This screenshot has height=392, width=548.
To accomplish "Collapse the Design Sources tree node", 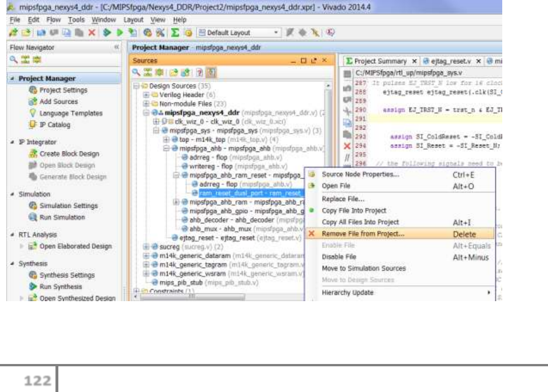I will (x=136, y=86).
